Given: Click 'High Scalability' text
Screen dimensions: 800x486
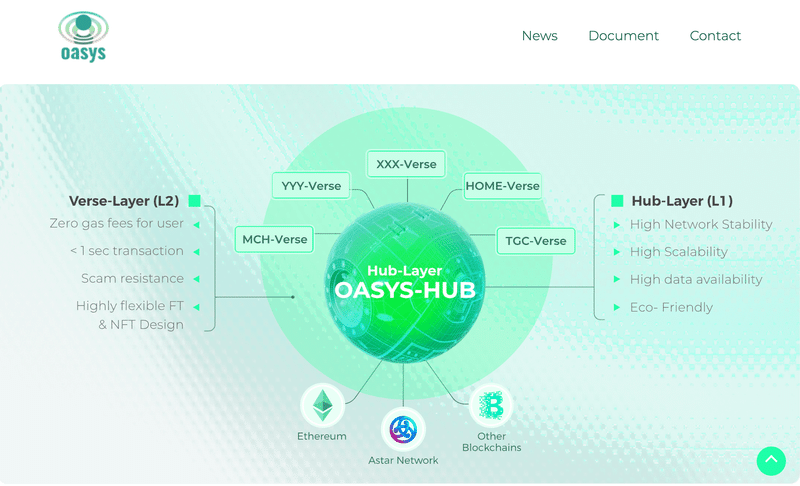Looking at the screenshot, I should point(679,252).
